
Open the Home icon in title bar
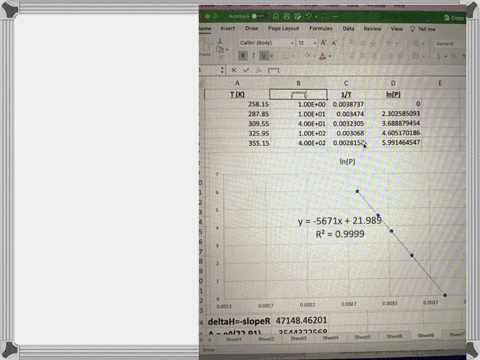[276, 16]
